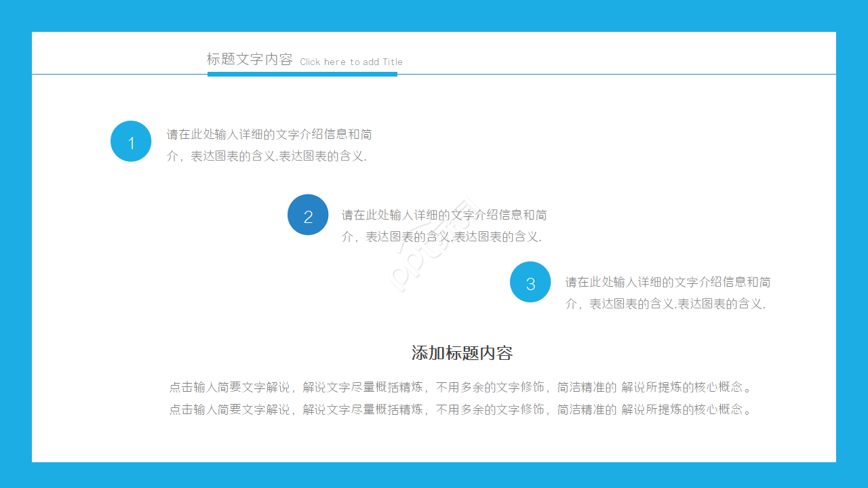This screenshot has height=488, width=868.
Task: Select the title text 标题文字内容
Action: [251, 60]
